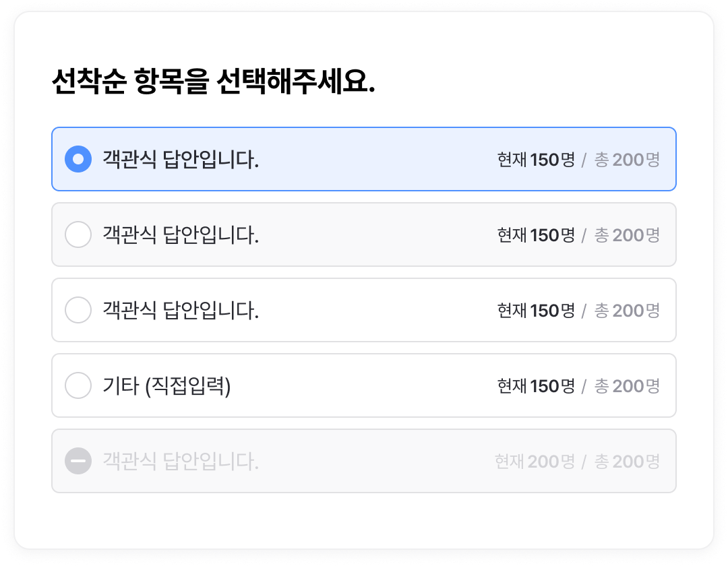728x566 pixels.
Task: Click "현재 150명" count in the selected blue row
Action: pyautogui.click(x=536, y=160)
